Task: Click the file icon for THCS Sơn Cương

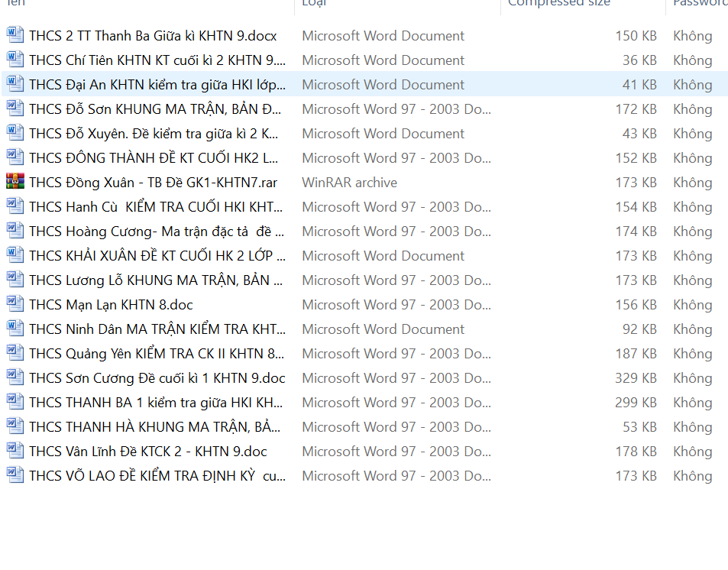Action: coord(15,378)
